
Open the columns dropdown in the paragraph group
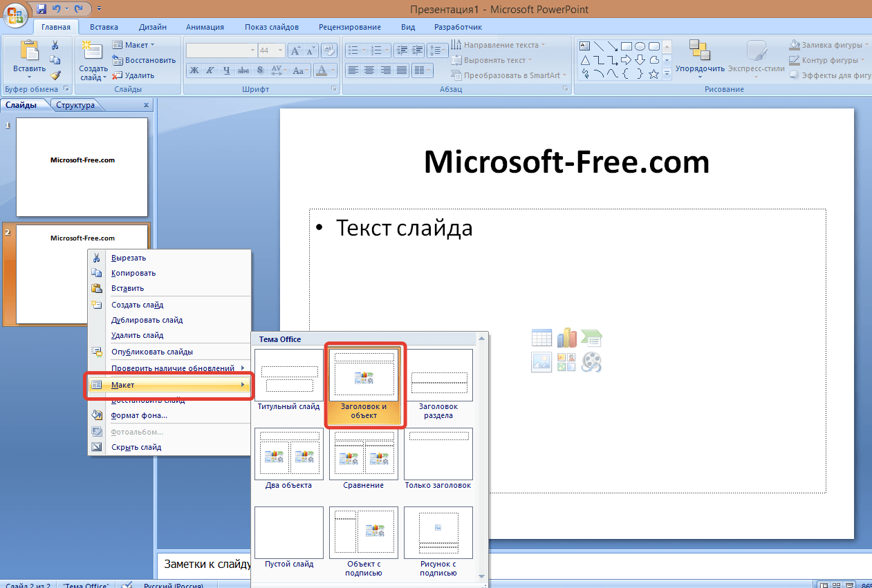pos(421,70)
